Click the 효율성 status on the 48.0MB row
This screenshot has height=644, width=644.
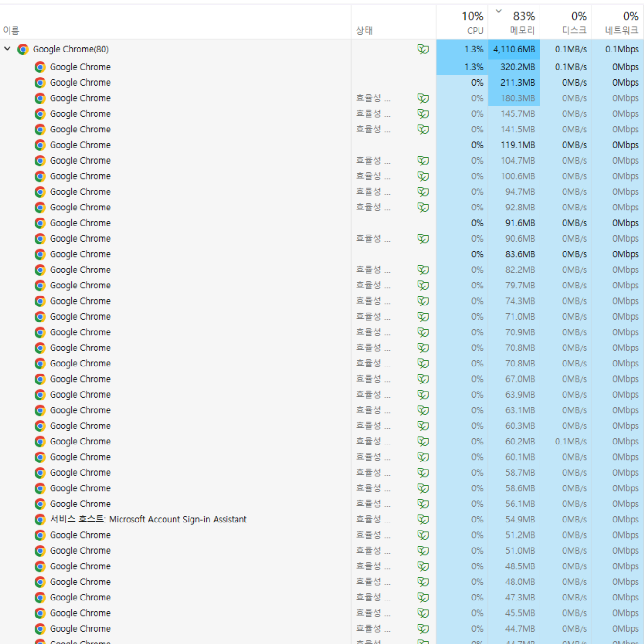coord(374,582)
